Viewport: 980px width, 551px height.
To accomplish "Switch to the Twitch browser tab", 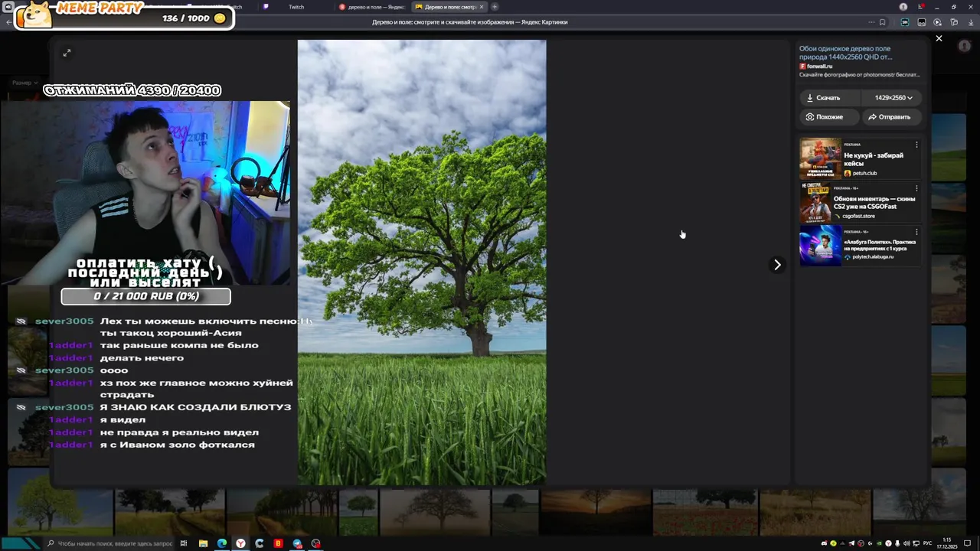I will pyautogui.click(x=296, y=7).
